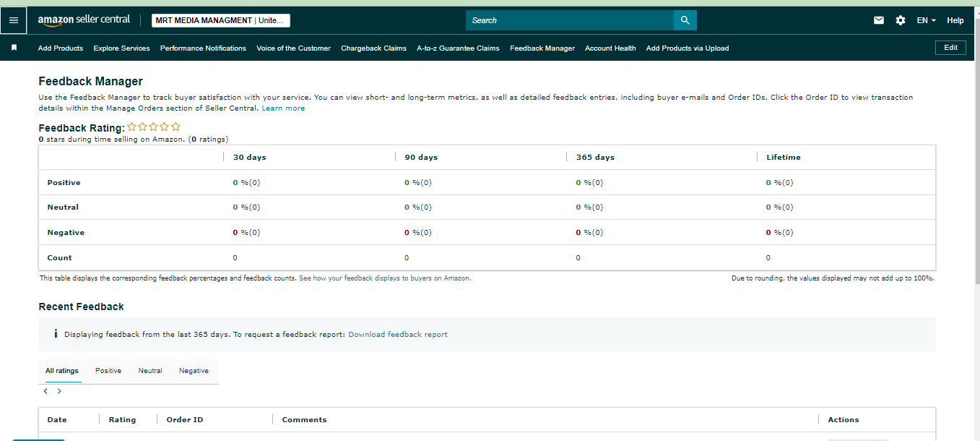Click the Amazon Seller Central logo
980x441 pixels.
(x=84, y=20)
